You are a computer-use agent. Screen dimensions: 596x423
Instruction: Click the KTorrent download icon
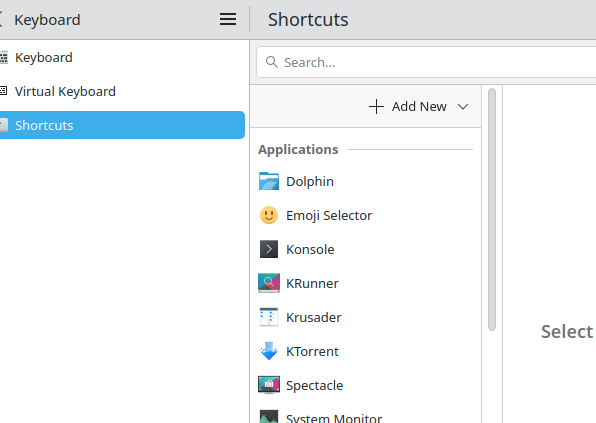point(269,351)
